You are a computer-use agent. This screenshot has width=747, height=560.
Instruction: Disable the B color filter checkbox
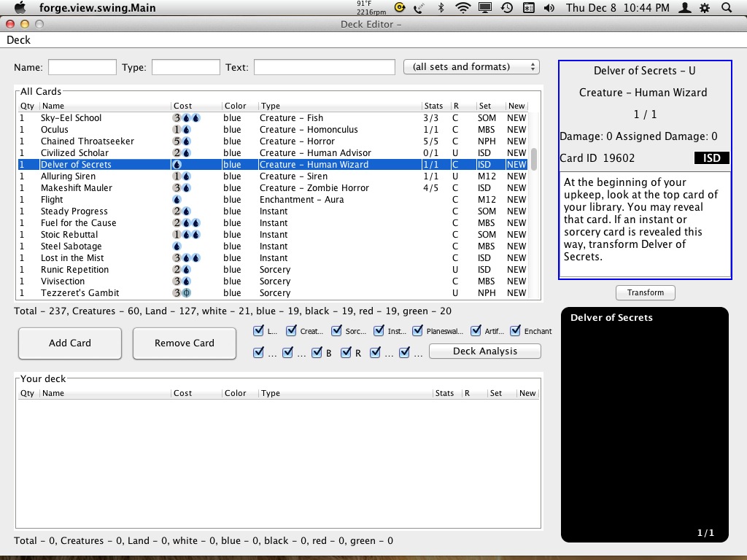point(317,353)
